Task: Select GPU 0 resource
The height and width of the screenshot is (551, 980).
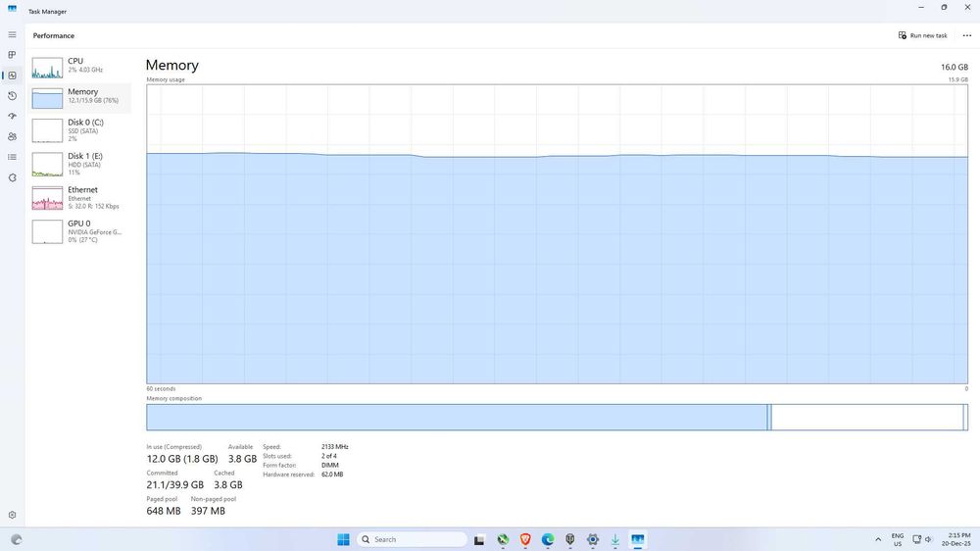Action: pos(79,231)
